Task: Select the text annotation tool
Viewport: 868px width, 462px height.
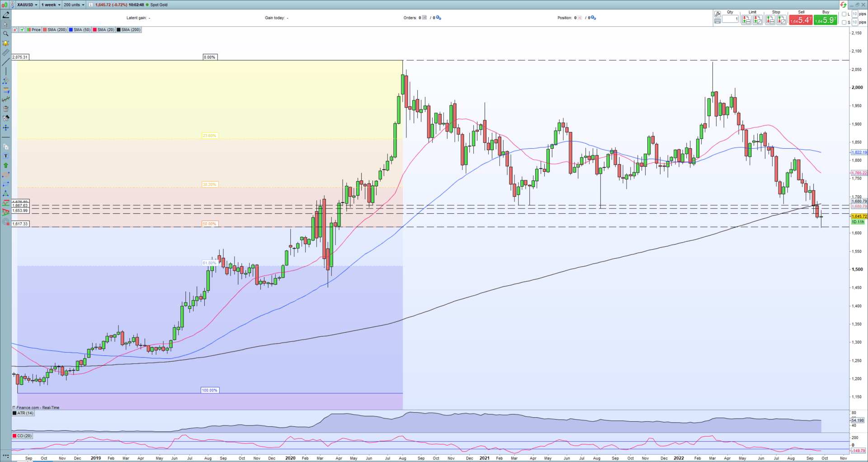Action: (5, 156)
